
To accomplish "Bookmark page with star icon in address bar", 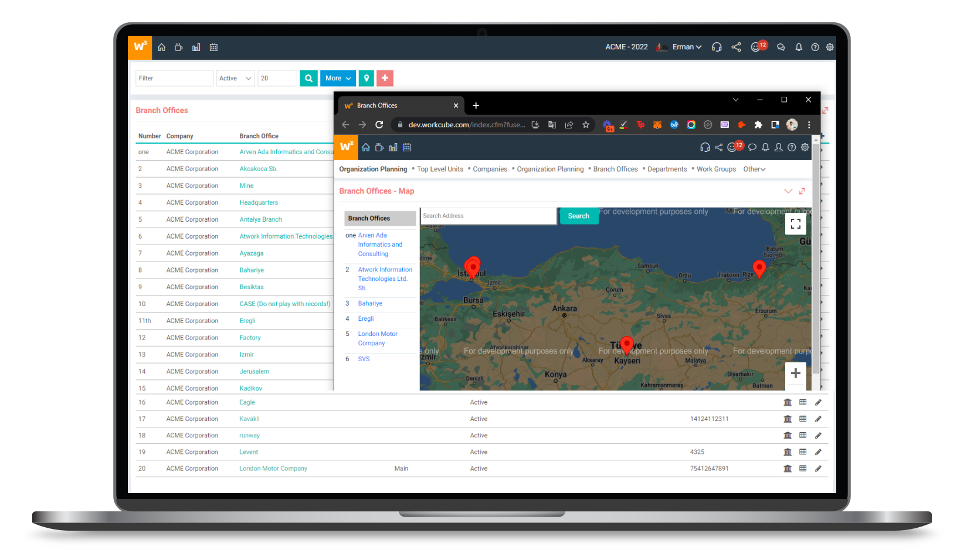I will pyautogui.click(x=586, y=124).
